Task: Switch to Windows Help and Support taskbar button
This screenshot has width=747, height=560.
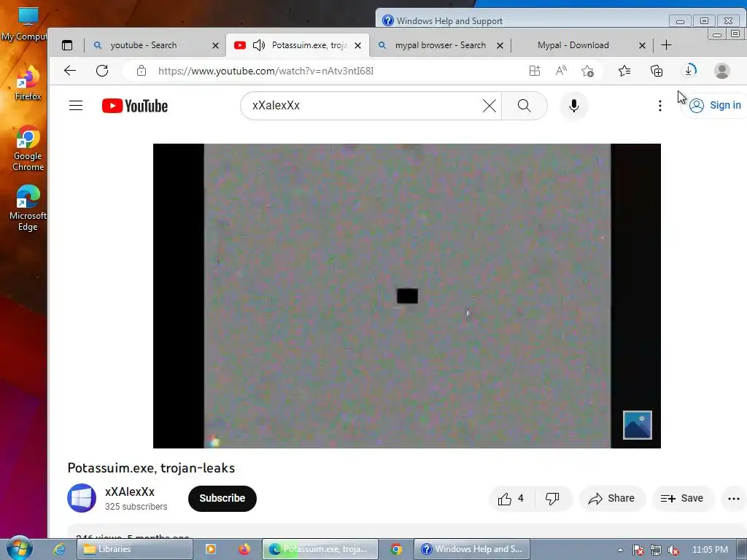Action: click(472, 549)
